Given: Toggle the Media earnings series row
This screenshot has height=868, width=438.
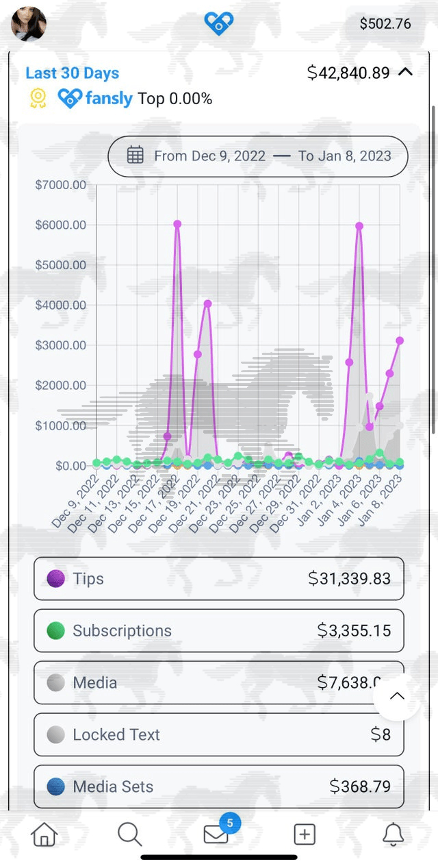Looking at the screenshot, I should coord(205,682).
